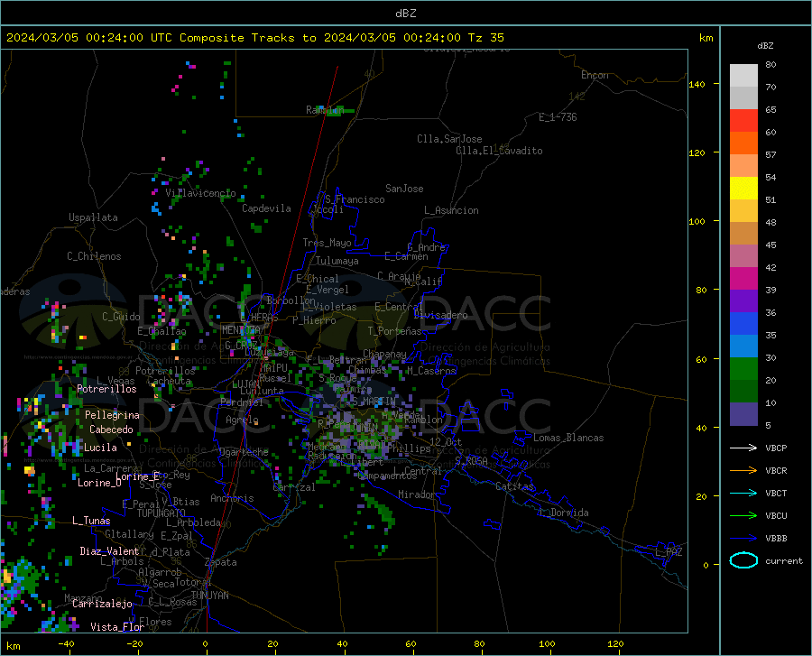
Task: Click the 'Tz 35' threshold value
Action: click(485, 38)
